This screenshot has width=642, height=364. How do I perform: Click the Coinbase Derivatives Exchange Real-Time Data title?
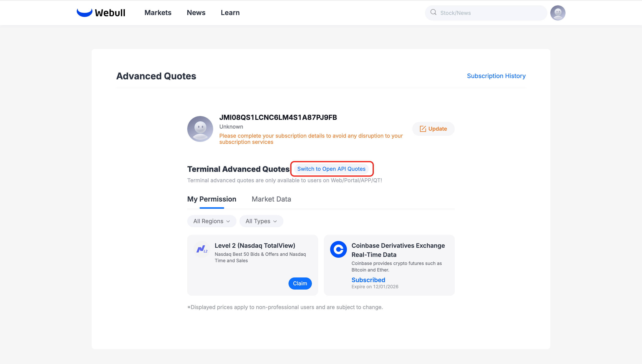pos(398,250)
